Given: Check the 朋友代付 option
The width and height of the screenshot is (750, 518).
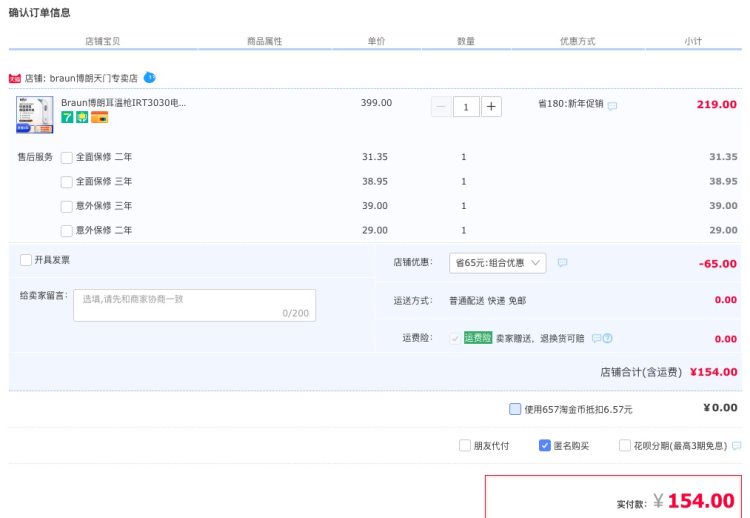Looking at the screenshot, I should click(x=465, y=445).
